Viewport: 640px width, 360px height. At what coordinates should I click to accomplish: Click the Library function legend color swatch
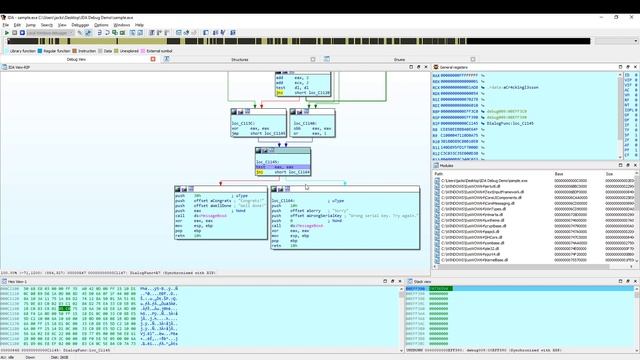coord(6,51)
